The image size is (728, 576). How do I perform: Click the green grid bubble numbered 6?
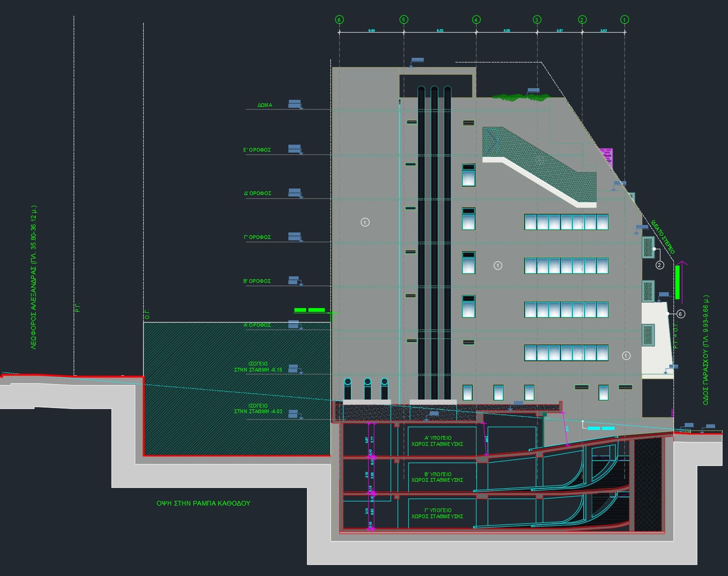coord(339,20)
